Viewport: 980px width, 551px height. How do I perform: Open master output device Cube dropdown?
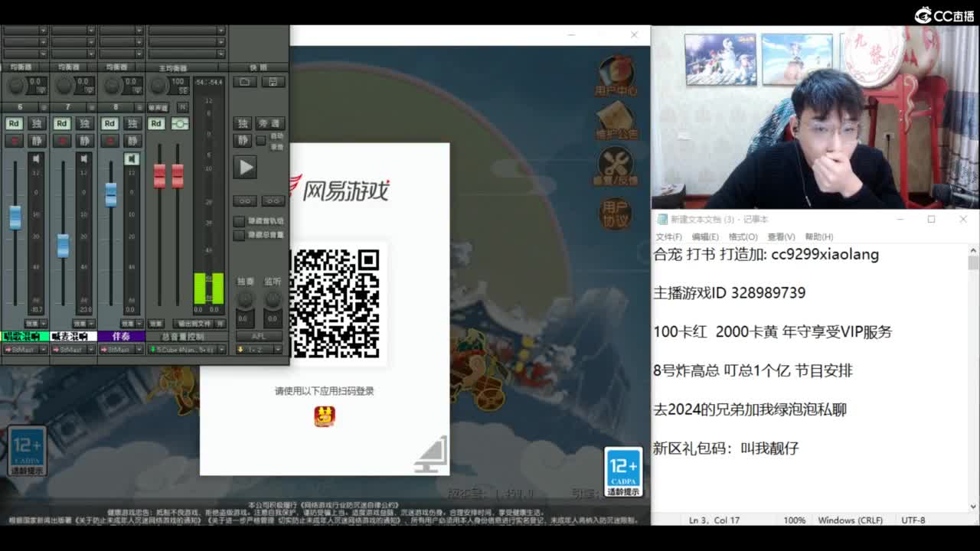point(221,350)
